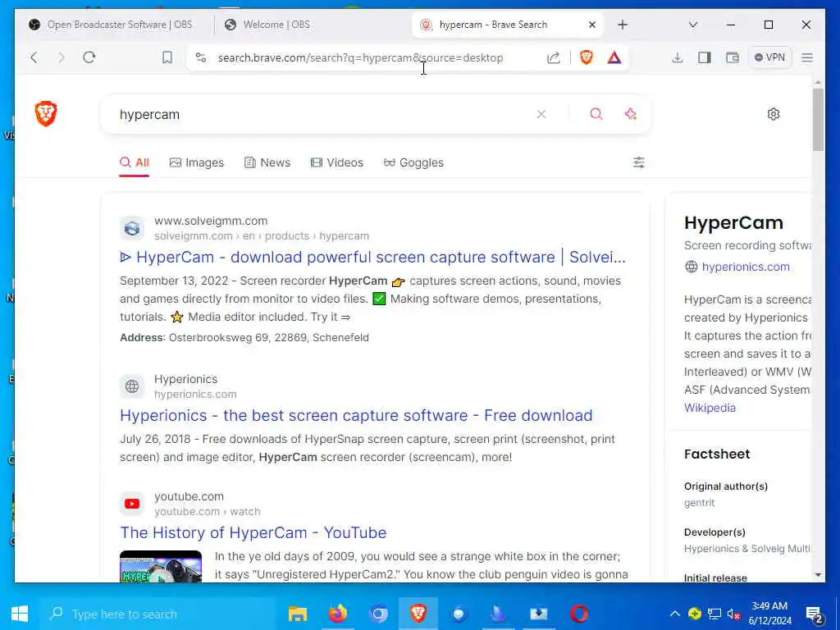The image size is (840, 630).
Task: Toggle the browser sidebar panel
Action: [x=705, y=57]
